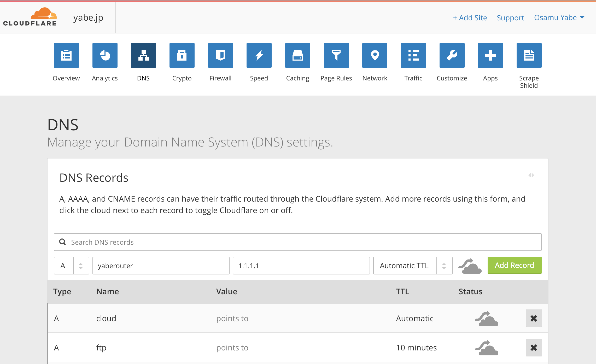
Task: Open the Automatic TTL dropdown
Action: point(413,266)
